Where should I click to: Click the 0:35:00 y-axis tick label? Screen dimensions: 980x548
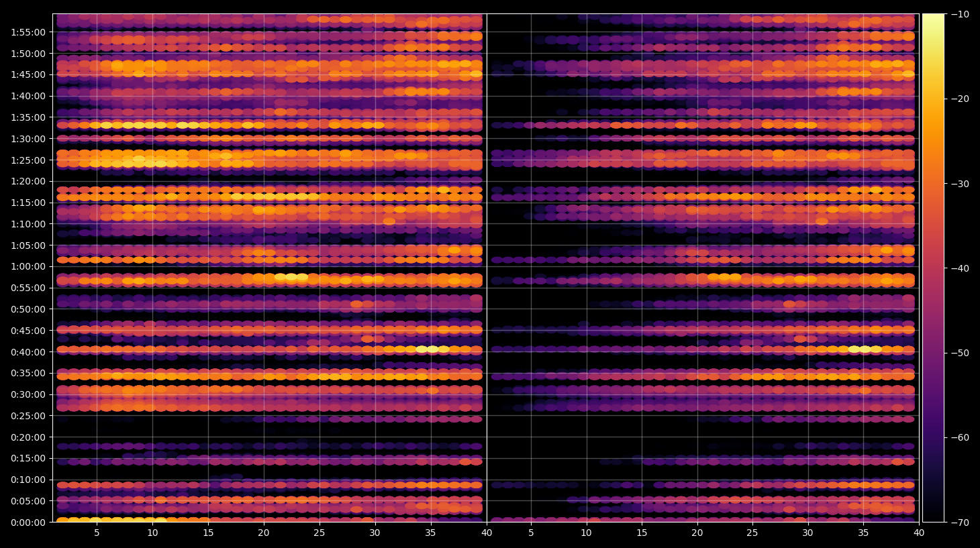click(x=28, y=373)
